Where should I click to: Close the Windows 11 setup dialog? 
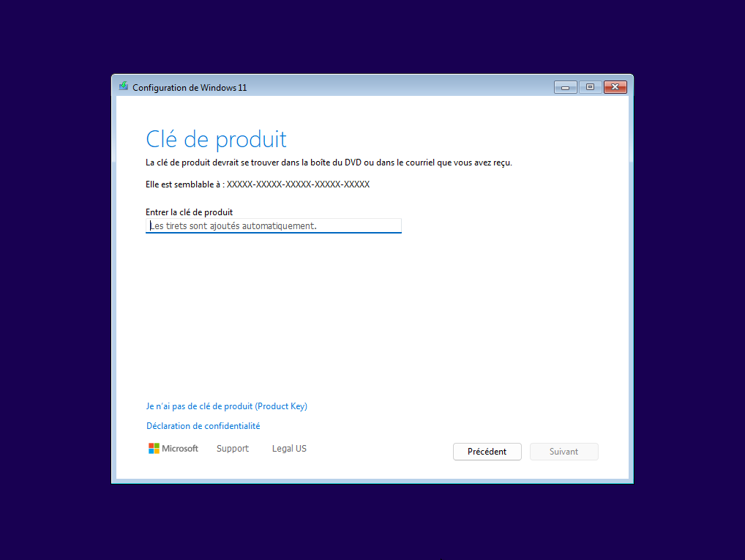pyautogui.click(x=615, y=87)
